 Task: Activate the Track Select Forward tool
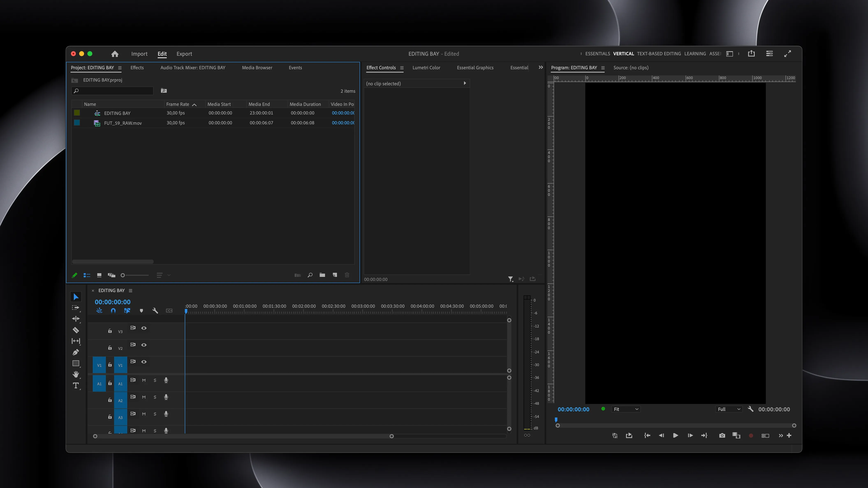[x=76, y=308]
